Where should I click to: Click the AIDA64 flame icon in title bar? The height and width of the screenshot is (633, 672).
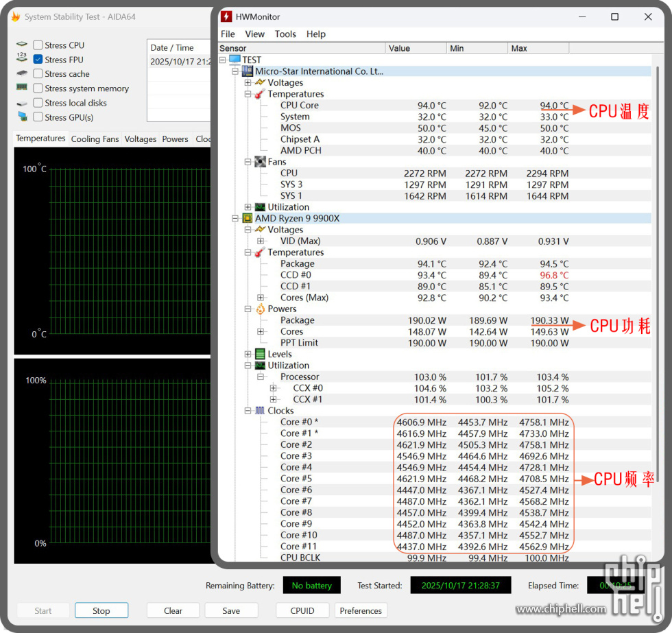click(x=15, y=16)
